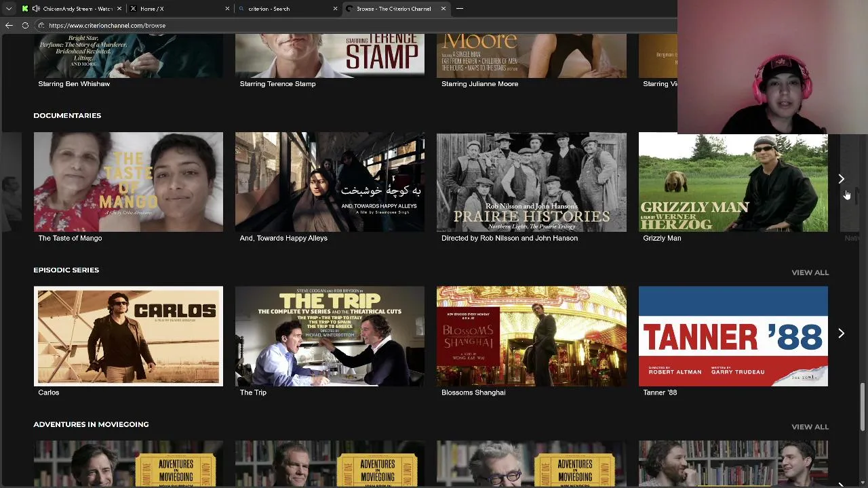Viewport: 868px width, 488px height.
Task: Open the Julianne Moore collection thumbnail
Action: [532, 56]
